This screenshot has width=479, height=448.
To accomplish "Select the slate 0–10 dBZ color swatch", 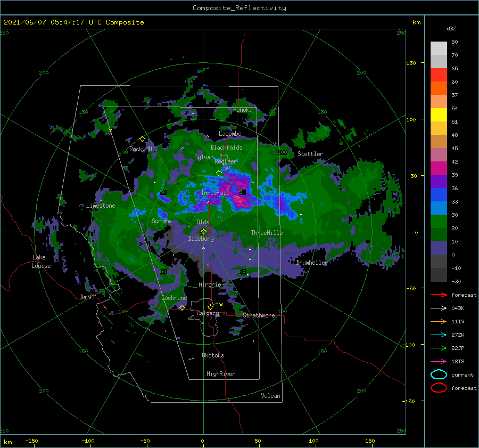I will [439, 248].
